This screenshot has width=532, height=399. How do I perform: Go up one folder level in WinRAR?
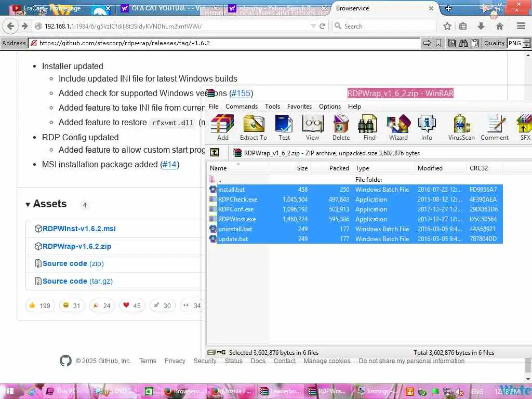point(215,153)
